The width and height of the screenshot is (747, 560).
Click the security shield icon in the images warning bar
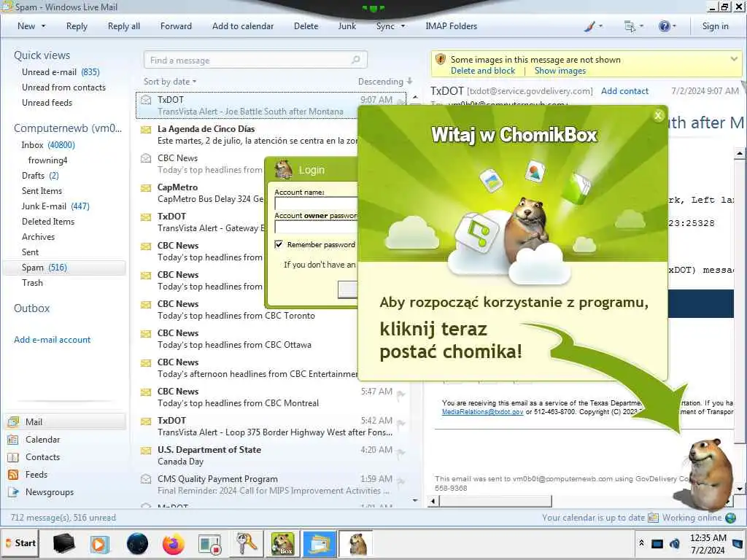(x=441, y=60)
